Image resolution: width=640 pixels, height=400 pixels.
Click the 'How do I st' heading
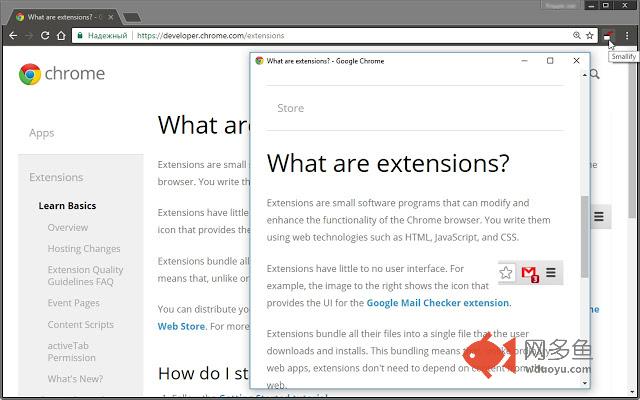point(203,373)
